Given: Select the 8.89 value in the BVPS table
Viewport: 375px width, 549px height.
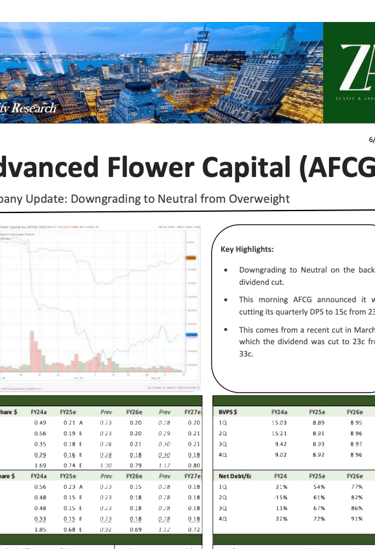Looking at the screenshot, I should [319, 423].
